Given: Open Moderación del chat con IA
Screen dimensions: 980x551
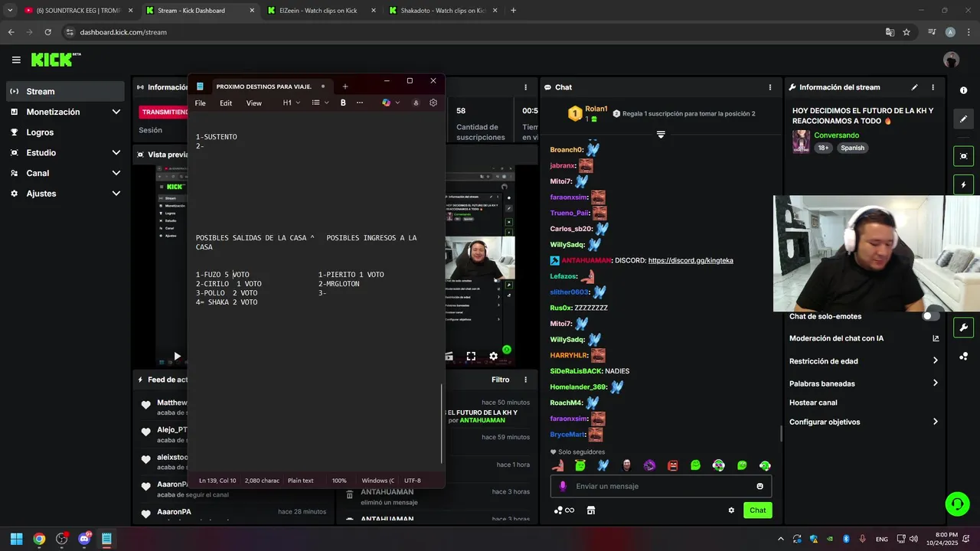Looking at the screenshot, I should [864, 338].
